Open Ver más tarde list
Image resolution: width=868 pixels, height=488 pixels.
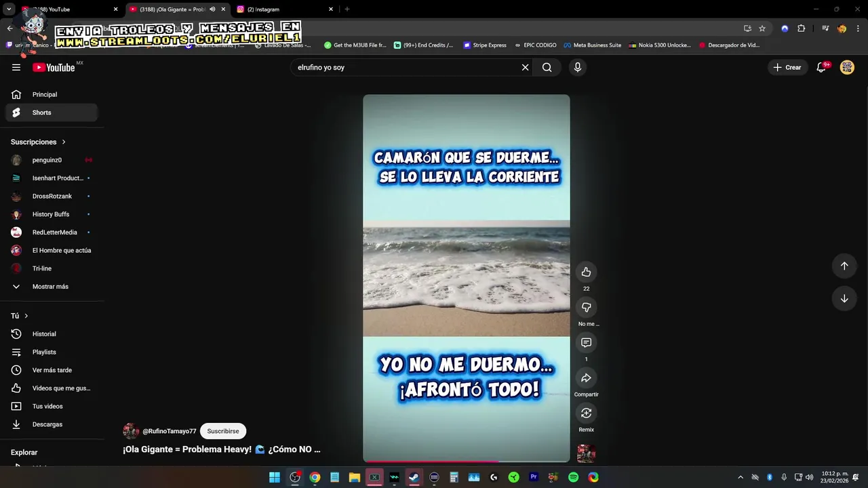(52, 370)
